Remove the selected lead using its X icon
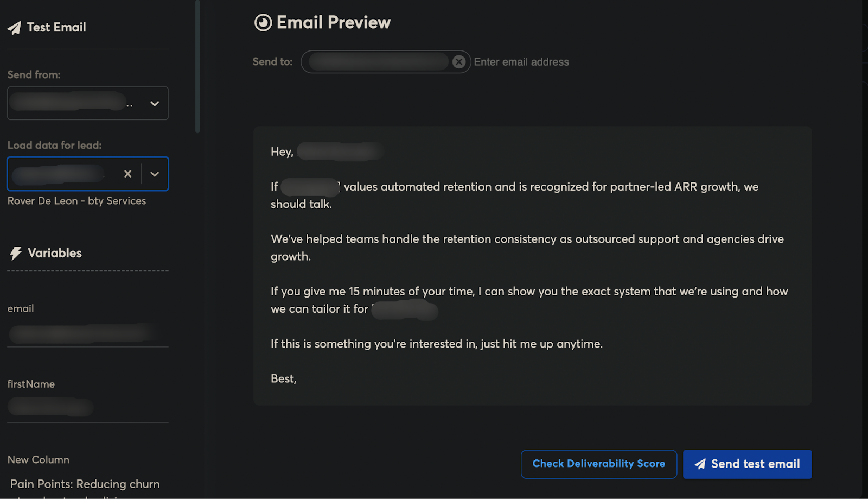This screenshot has width=868, height=499. tap(127, 174)
